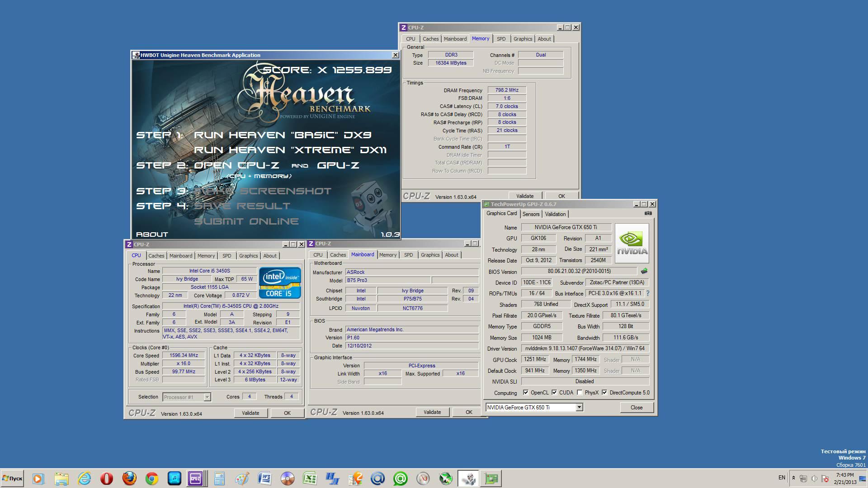Click the DRAM Frequency value 798.2 MHz
The image size is (868, 488).
click(507, 90)
